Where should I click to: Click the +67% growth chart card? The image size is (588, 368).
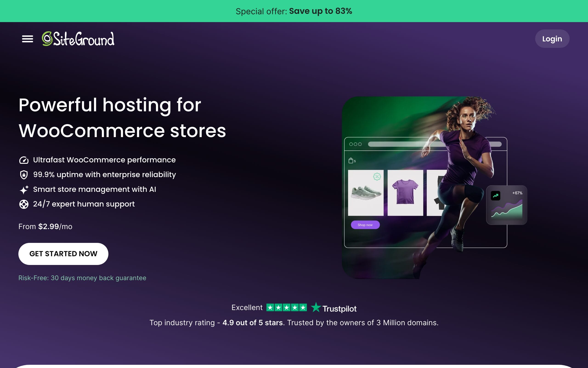507,205
